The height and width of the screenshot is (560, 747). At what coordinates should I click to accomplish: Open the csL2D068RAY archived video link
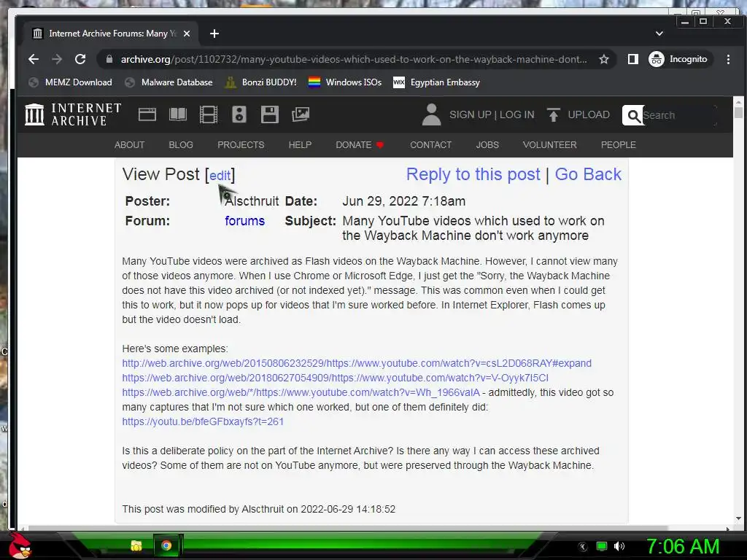pos(357,363)
